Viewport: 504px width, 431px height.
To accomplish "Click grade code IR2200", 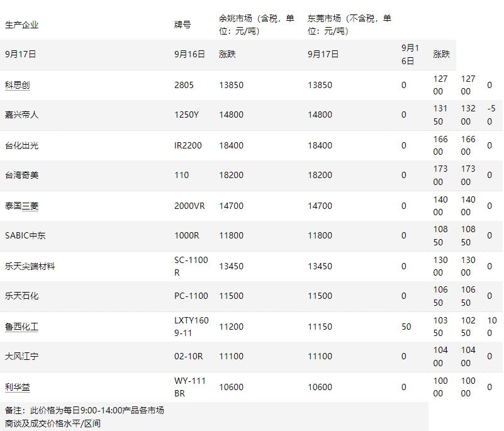I will tap(188, 145).
